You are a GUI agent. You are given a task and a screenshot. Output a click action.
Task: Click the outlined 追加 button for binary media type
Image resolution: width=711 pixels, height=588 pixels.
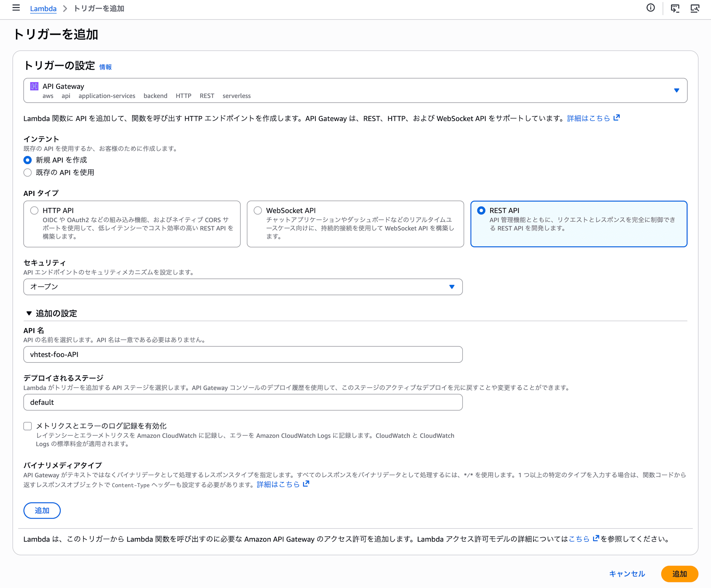(42, 511)
